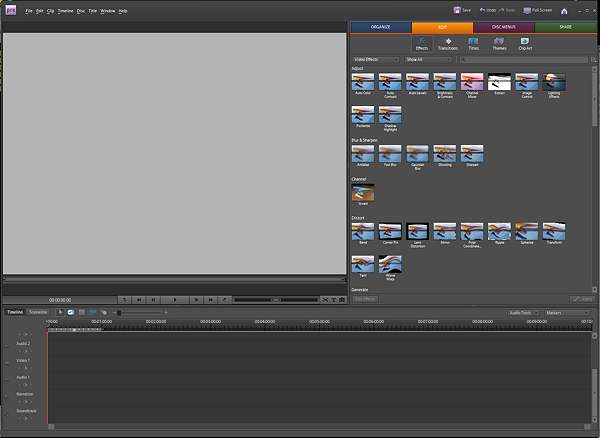Open the Video Effects dropdown
Image resolution: width=600 pixels, height=438 pixels.
375,60
